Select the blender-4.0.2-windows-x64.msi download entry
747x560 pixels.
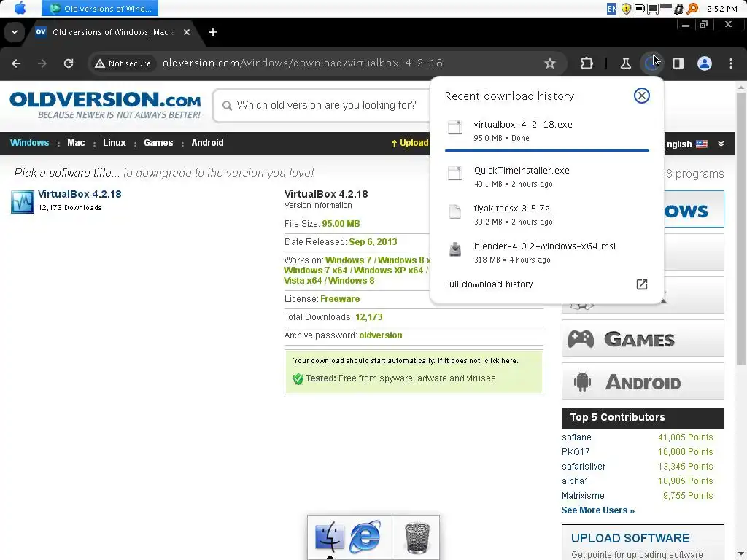click(547, 252)
